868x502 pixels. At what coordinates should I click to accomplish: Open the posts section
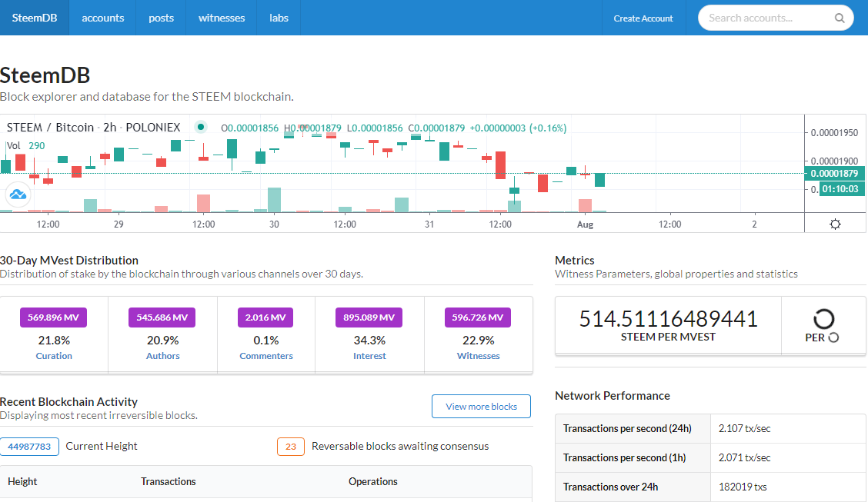(x=161, y=18)
